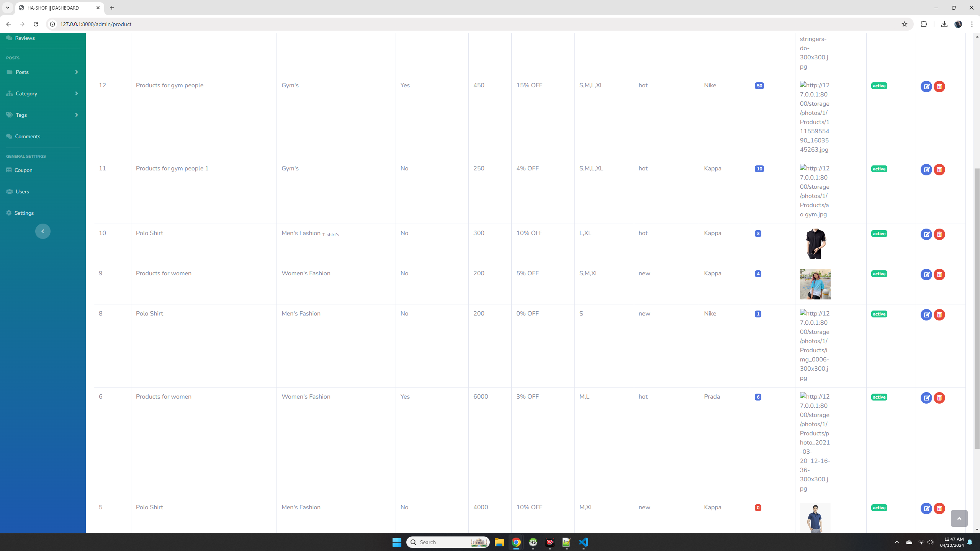
Task: Click Windows taskbar search bar
Action: [444, 542]
